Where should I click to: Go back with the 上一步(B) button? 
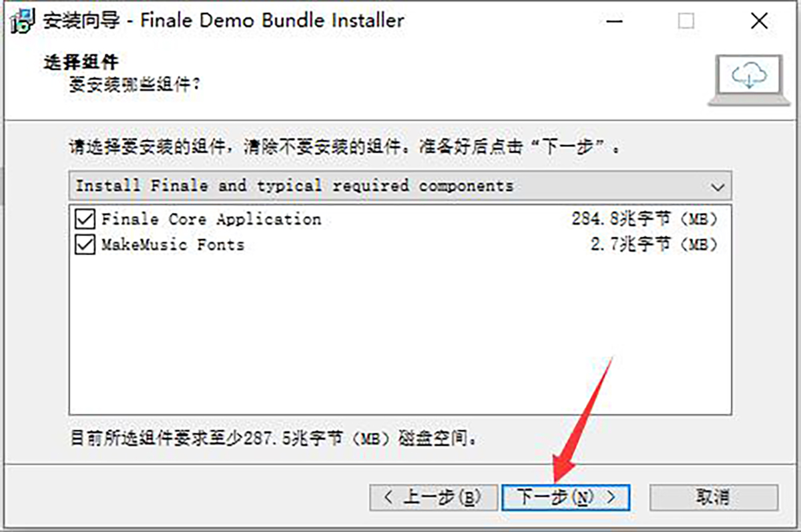click(434, 497)
